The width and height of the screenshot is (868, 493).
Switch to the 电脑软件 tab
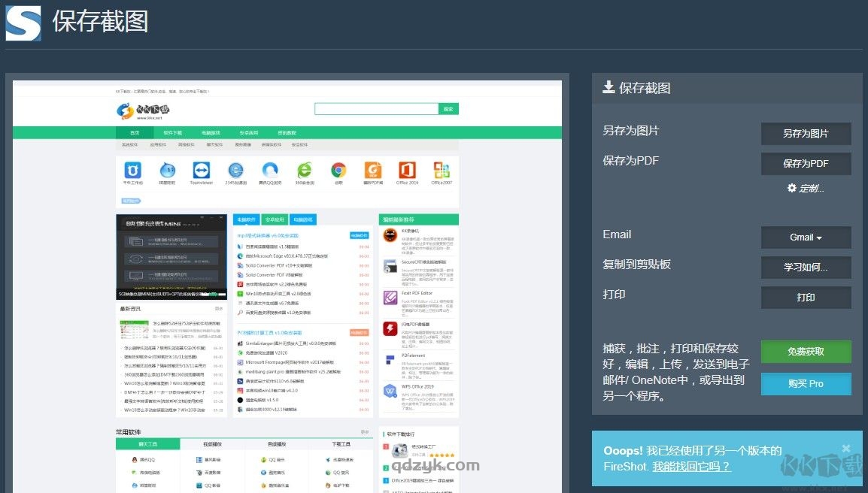tap(247, 219)
